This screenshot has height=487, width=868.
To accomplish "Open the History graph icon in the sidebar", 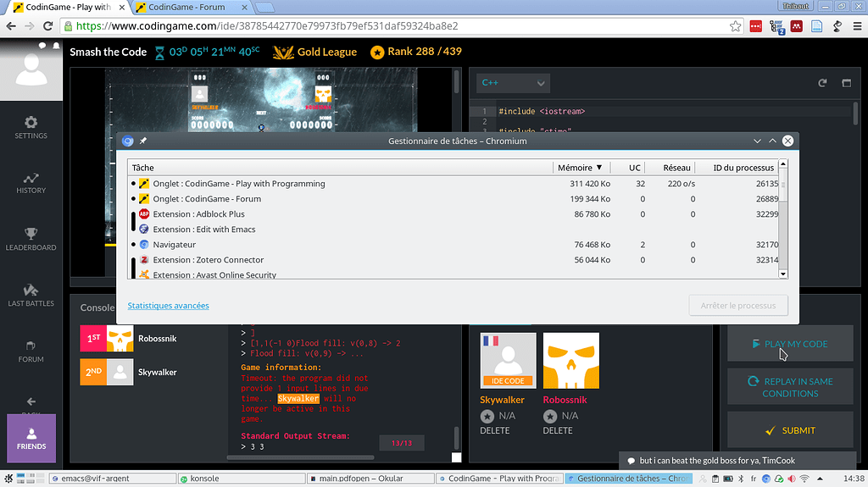I will coord(31,182).
